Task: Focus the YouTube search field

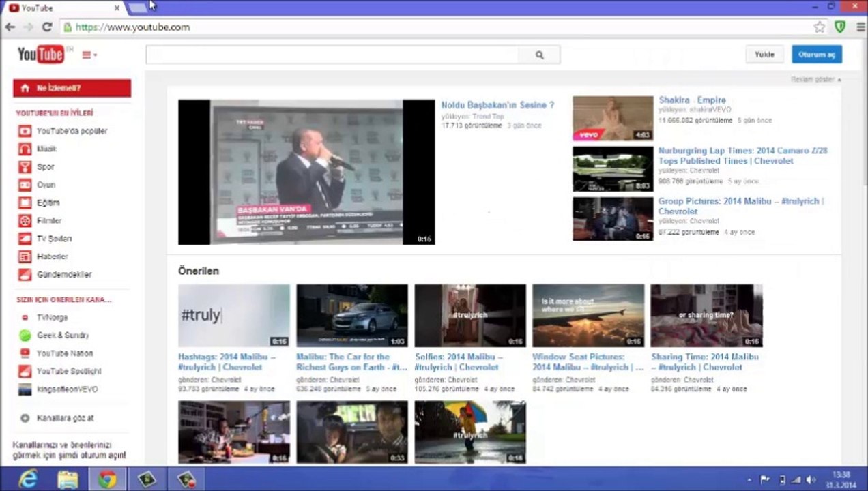Action: click(332, 55)
